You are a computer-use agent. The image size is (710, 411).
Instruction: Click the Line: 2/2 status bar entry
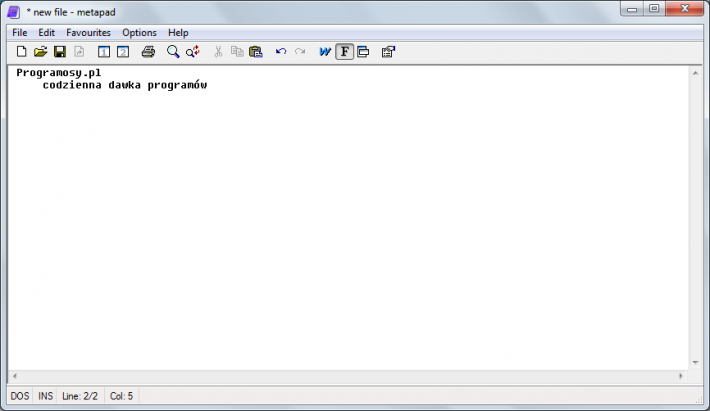tap(80, 397)
